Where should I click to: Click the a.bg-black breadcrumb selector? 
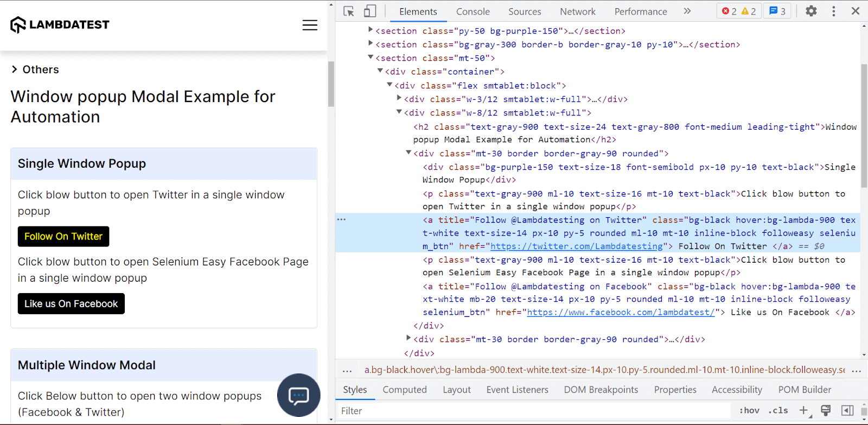pos(604,370)
